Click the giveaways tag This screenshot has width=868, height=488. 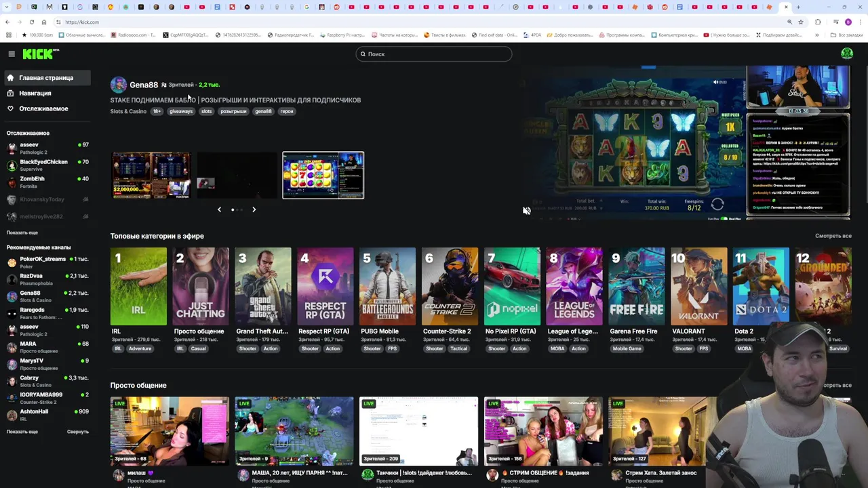(181, 111)
